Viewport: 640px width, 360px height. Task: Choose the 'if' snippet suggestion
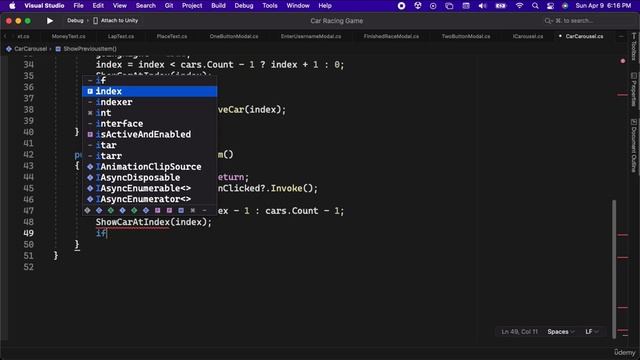(x=150, y=80)
